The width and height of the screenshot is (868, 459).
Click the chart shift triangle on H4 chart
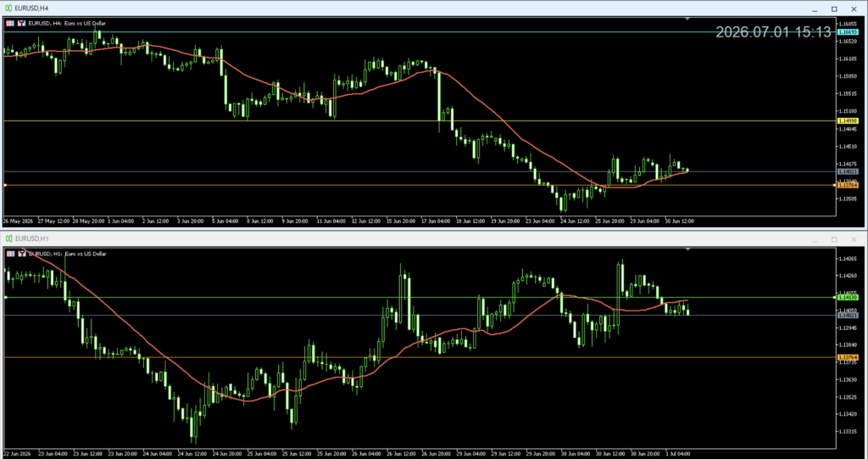pos(687,19)
